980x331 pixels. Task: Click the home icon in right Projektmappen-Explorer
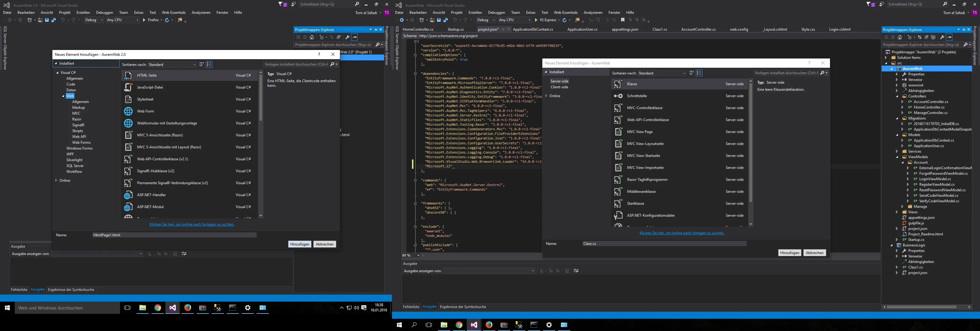pyautogui.click(x=900, y=37)
